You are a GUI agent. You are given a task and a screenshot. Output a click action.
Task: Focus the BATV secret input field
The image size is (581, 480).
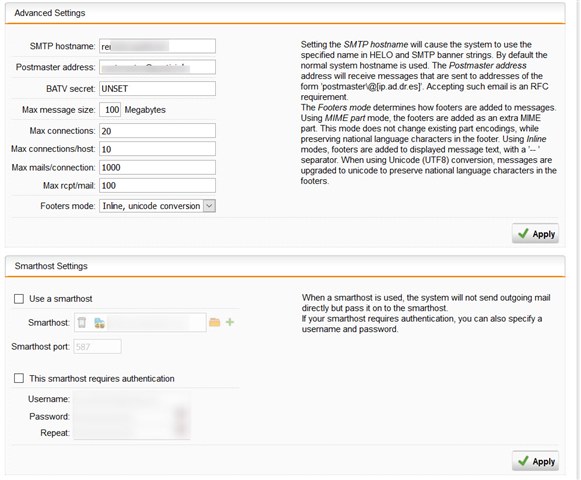pyautogui.click(x=157, y=89)
